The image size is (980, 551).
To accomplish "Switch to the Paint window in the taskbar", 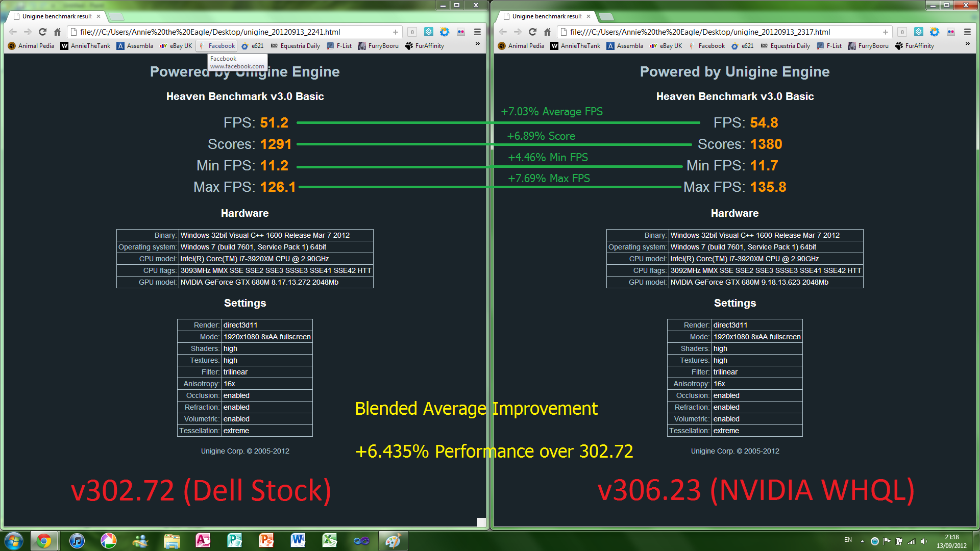I will [393, 541].
